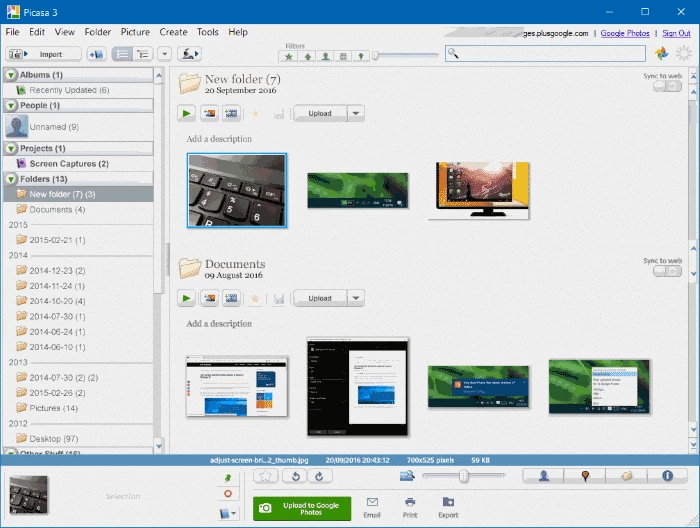Rotate the photo clockwise
700x528 pixels.
pyautogui.click(x=320, y=476)
